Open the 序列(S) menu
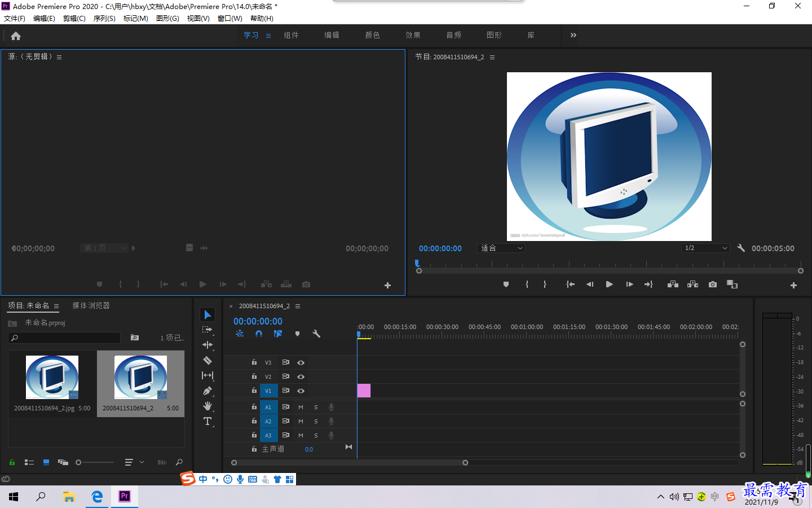The image size is (812, 508). [104, 19]
